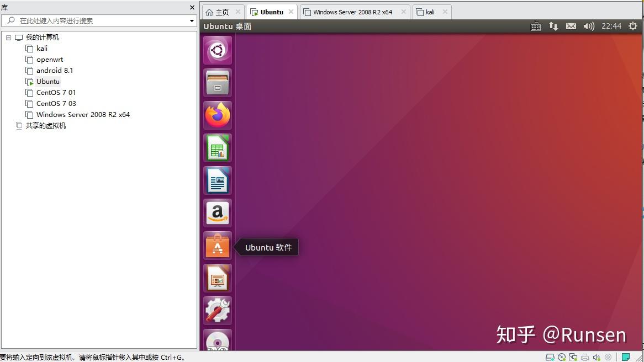Open network connections indicator in Ubuntu panel
Screen dimensions: 644x362
click(553, 26)
